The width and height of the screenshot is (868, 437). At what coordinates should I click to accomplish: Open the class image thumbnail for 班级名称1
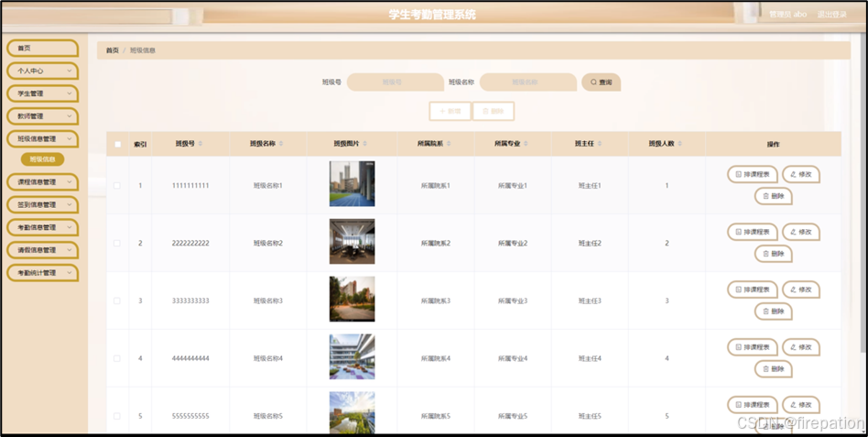click(x=353, y=184)
